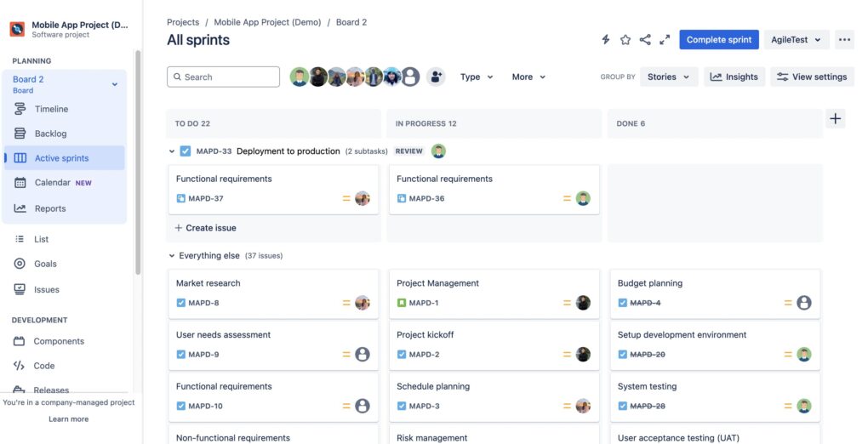Go to Mobile App Project (Demo) breadcrumb

pos(267,22)
